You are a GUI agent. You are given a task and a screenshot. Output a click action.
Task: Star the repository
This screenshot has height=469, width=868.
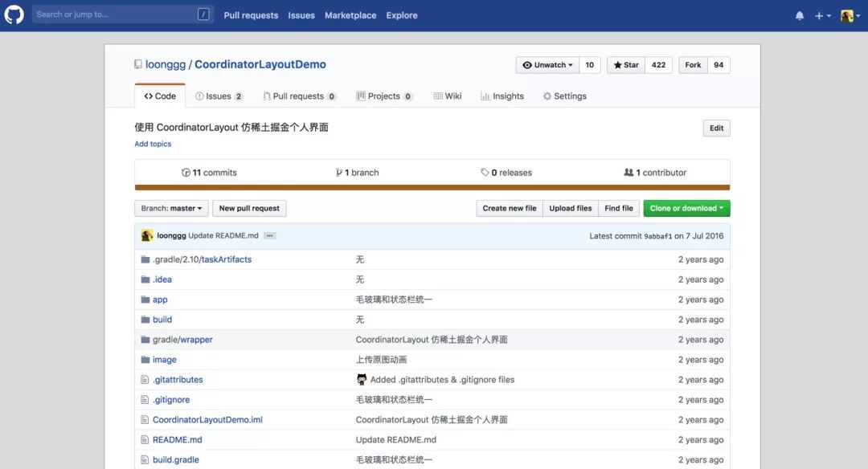(x=626, y=65)
